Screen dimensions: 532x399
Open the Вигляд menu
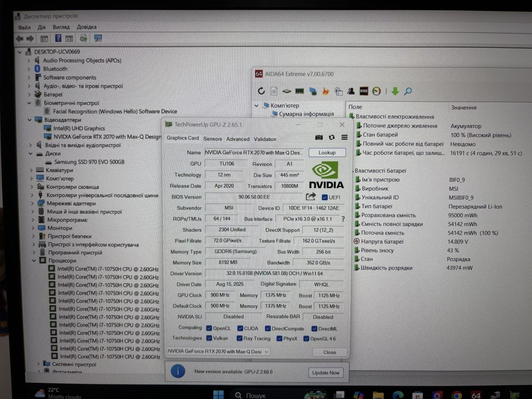[x=61, y=27]
